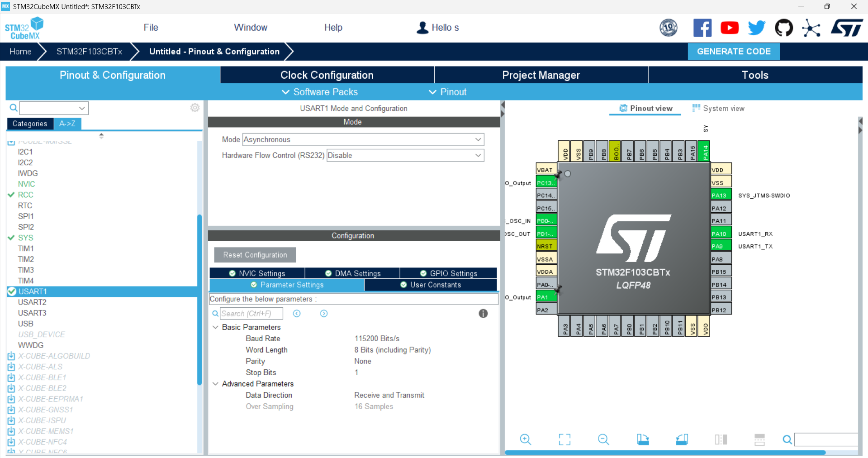Screen dimensions: 868x458
Task: Click the Data Direction value Receive and Transmit
Action: (x=389, y=395)
